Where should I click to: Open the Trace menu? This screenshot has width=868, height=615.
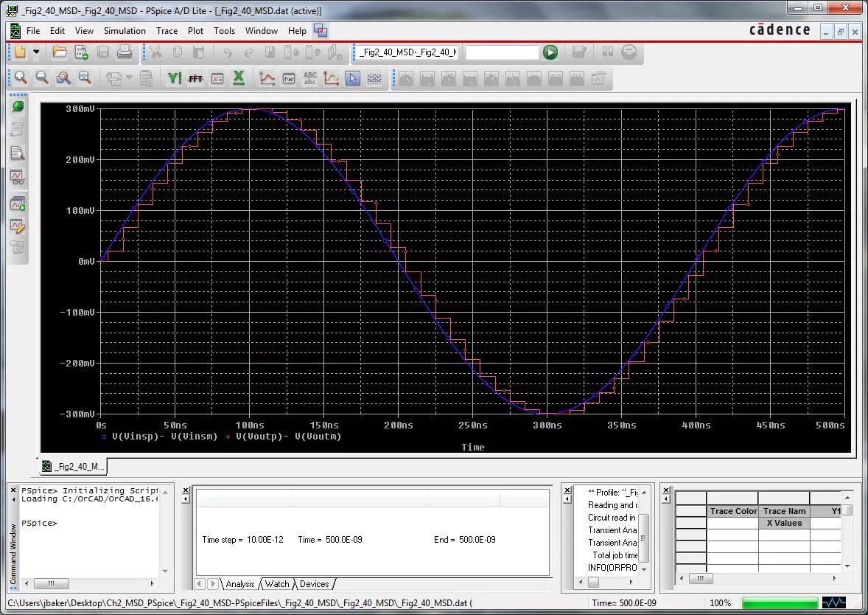pyautogui.click(x=167, y=31)
